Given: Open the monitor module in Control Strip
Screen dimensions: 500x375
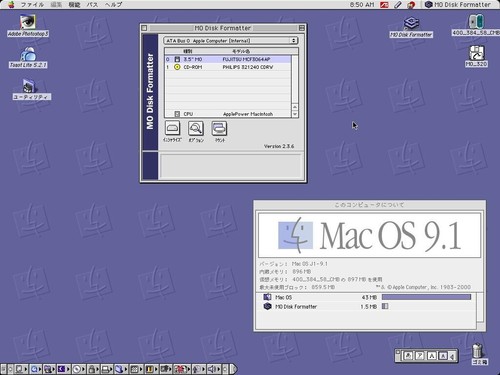Looking at the screenshot, I should coord(21,369).
